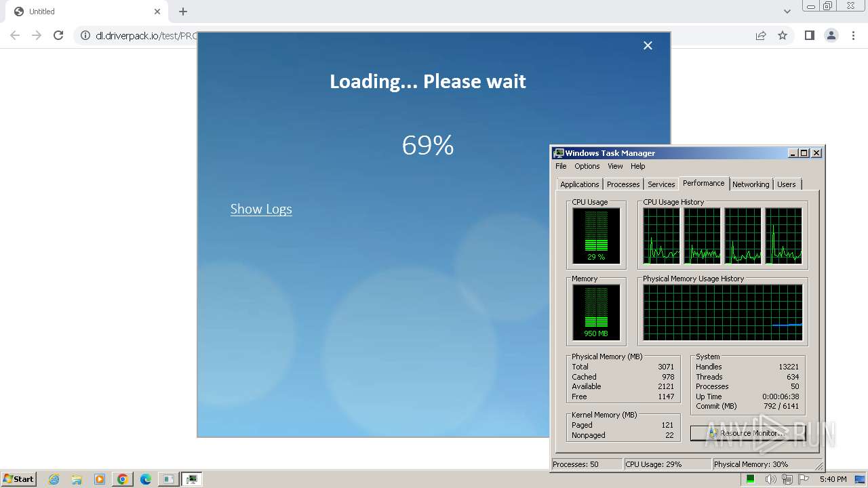Open Windows Media Player from taskbar
Viewport: 868px width, 488px height.
(100, 479)
